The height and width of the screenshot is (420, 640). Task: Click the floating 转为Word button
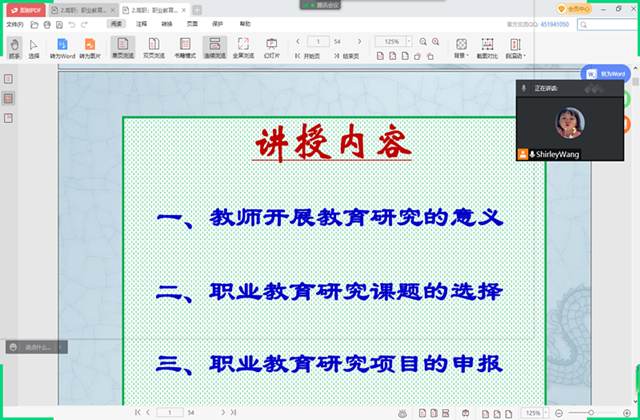click(607, 74)
